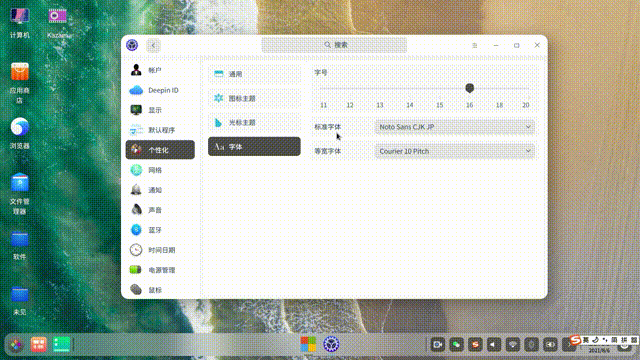Open the 未见 folder on desktop
Screen dimensions: 640x360
point(20,300)
